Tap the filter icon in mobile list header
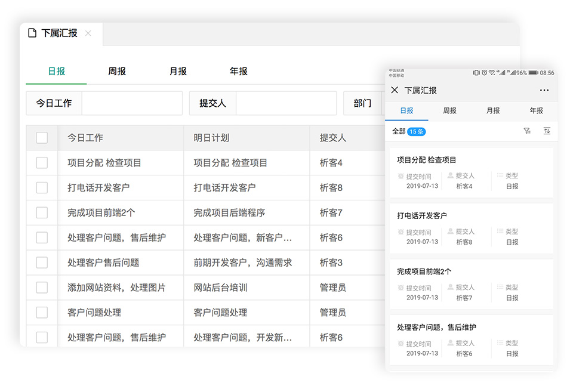 pyautogui.click(x=527, y=131)
